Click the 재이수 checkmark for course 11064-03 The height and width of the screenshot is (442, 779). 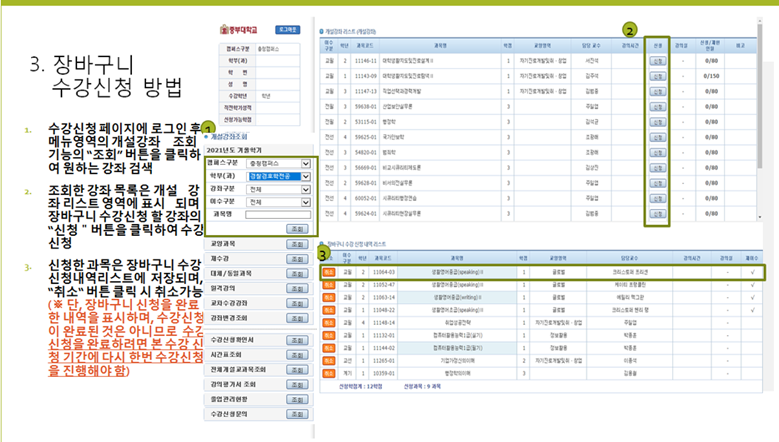[x=752, y=271]
